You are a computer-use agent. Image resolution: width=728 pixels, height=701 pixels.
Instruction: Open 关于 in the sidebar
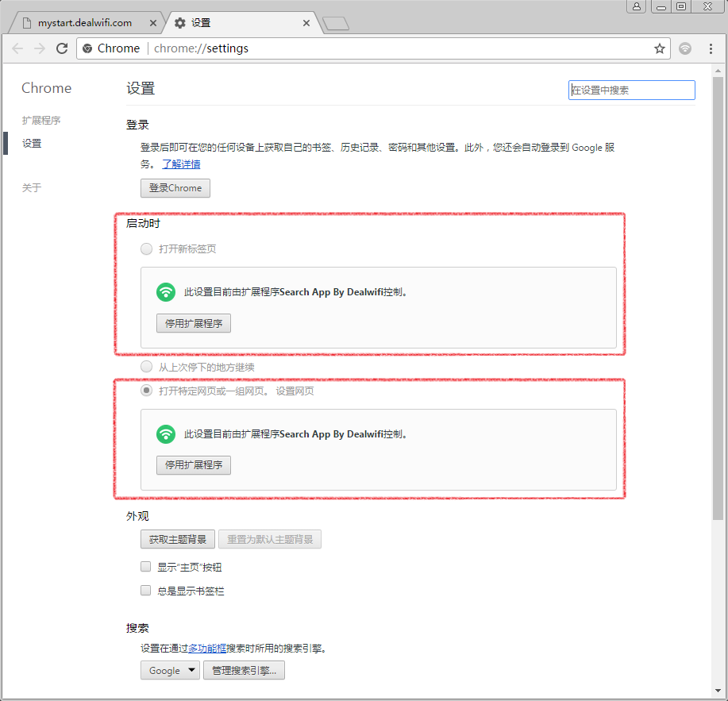point(32,187)
